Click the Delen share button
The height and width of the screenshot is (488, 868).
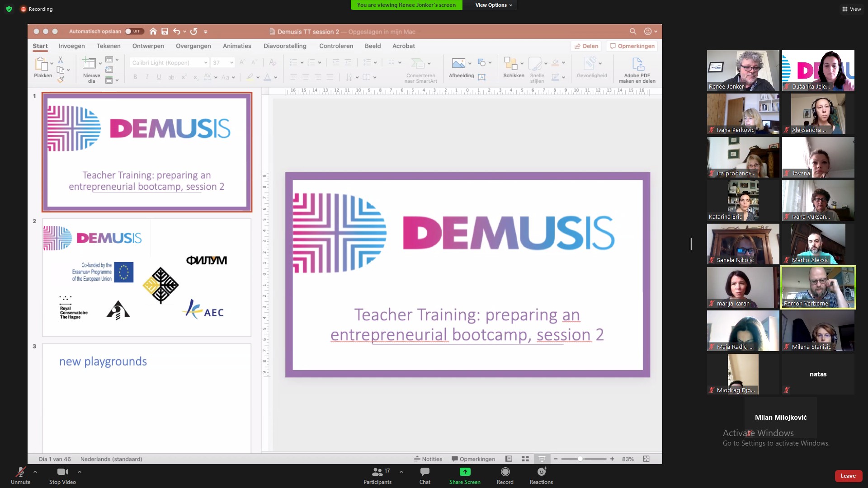point(586,46)
